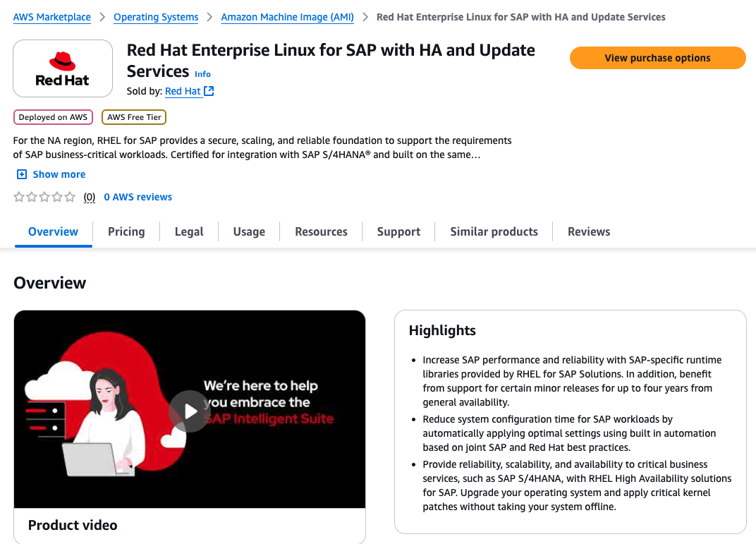This screenshot has width=756, height=544.
Task: Switch to the Legal tab
Action: tap(189, 231)
